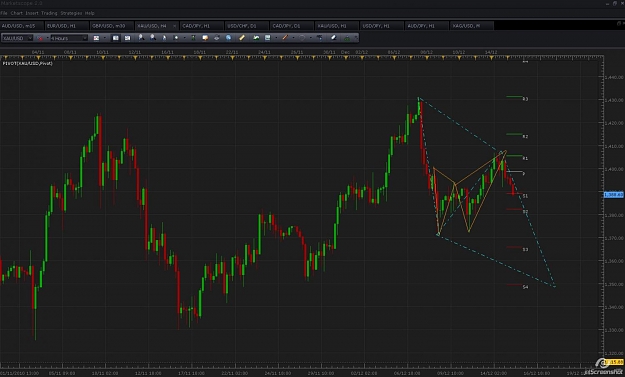Open the Insert menu
625x377 pixels.
click(32, 13)
